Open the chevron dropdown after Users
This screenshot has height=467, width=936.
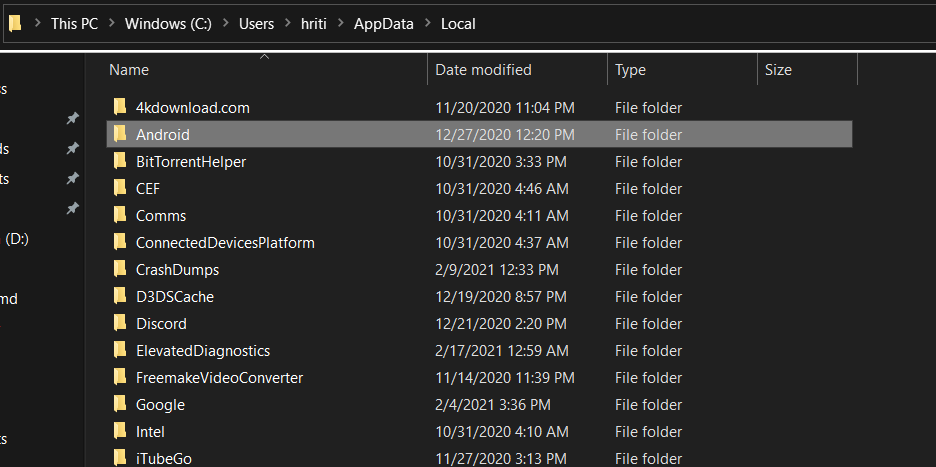click(287, 23)
